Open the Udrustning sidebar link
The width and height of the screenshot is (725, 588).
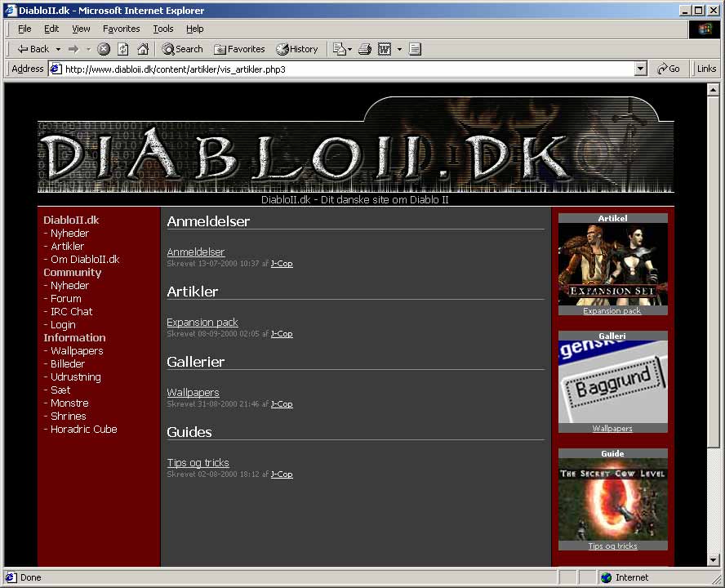click(x=76, y=376)
